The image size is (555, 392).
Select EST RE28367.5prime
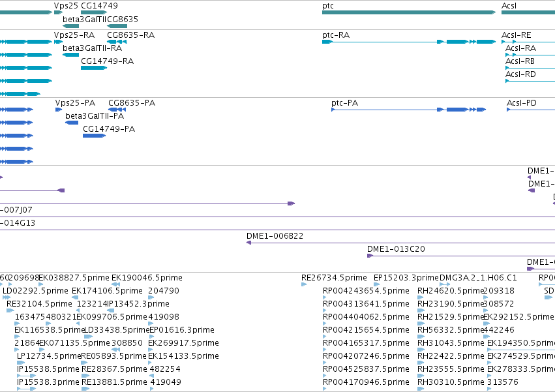coord(114,370)
